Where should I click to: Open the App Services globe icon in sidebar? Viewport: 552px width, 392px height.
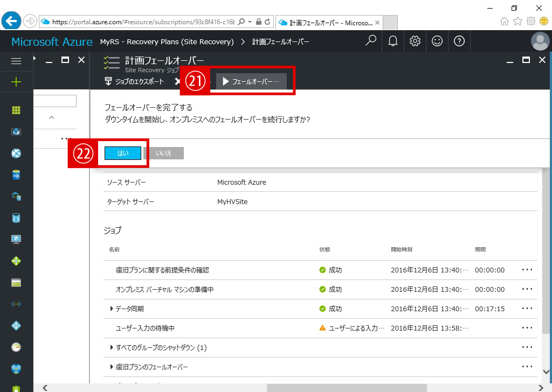[16, 153]
